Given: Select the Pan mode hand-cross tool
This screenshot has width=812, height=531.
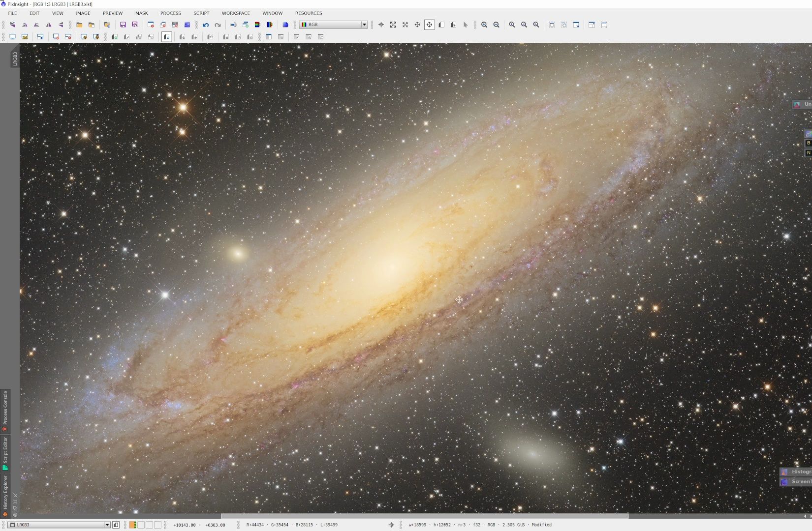Looking at the screenshot, I should (429, 25).
